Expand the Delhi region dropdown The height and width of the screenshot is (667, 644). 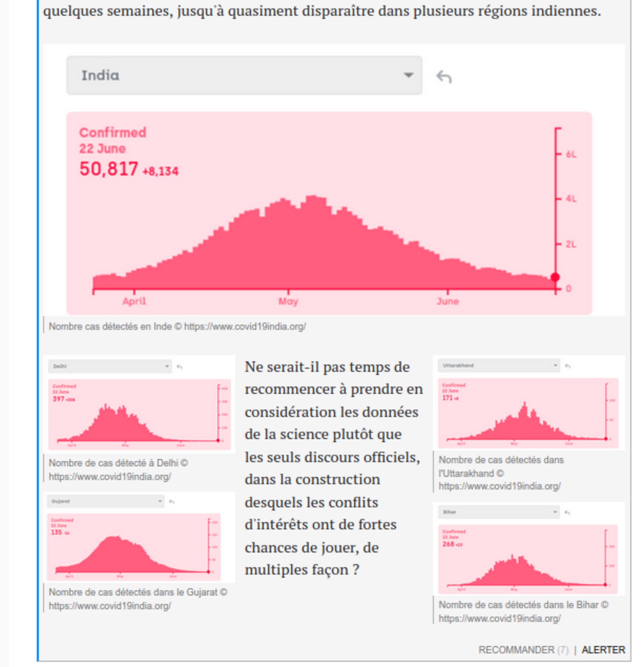coord(110,366)
